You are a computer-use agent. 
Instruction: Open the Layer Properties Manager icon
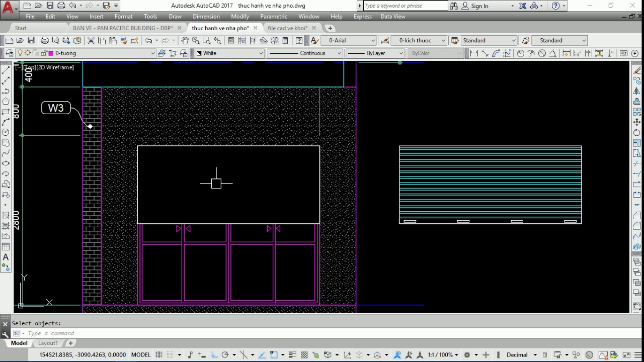[x=9, y=53]
